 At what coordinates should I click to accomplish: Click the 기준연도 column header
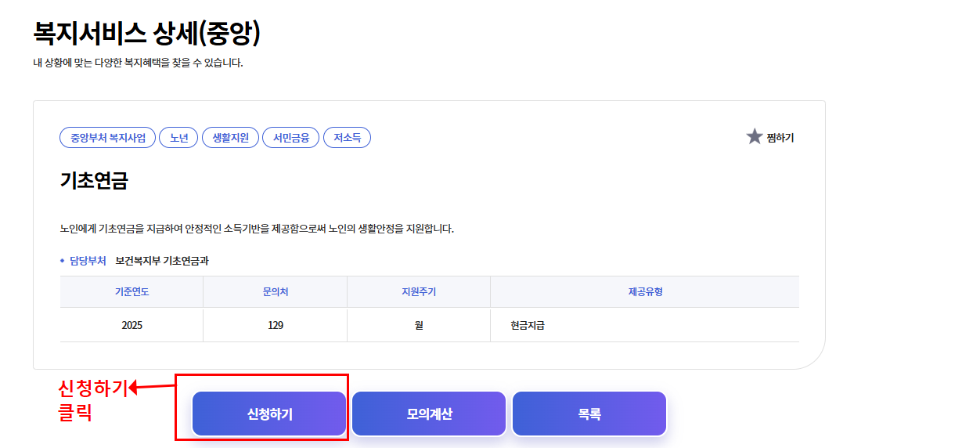click(x=132, y=292)
